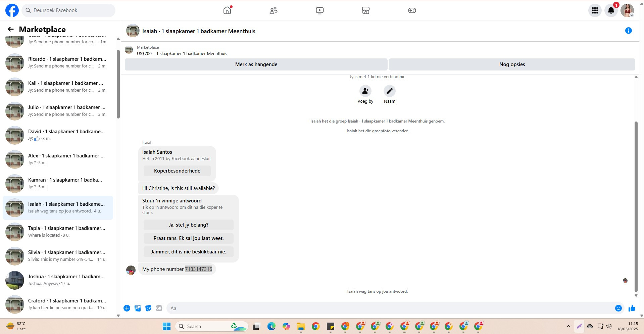Screen dimensions: 644x334
Task: Open more actions plus icon in composer
Action: click(127, 308)
